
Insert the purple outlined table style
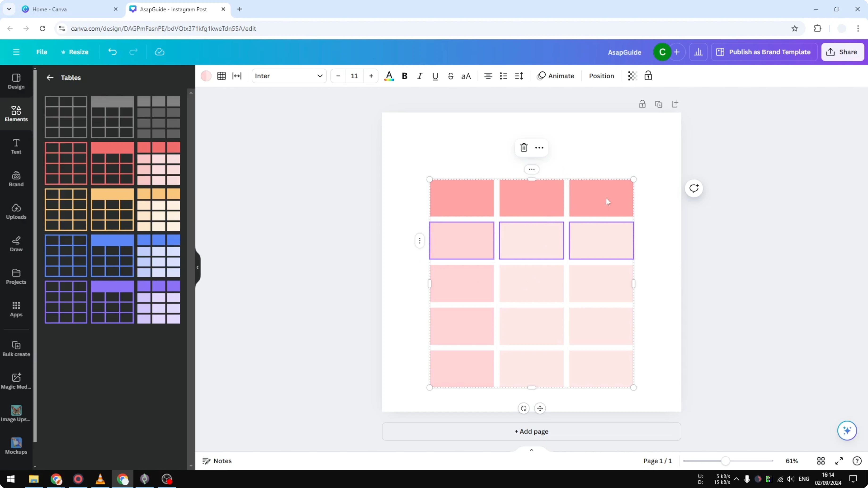[x=66, y=302]
